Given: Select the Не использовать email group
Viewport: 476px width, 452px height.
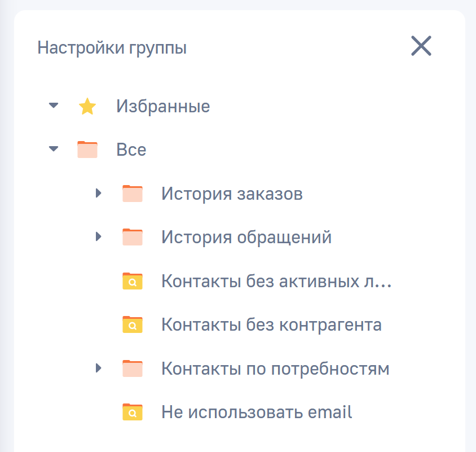Looking at the screenshot, I should [x=257, y=412].
